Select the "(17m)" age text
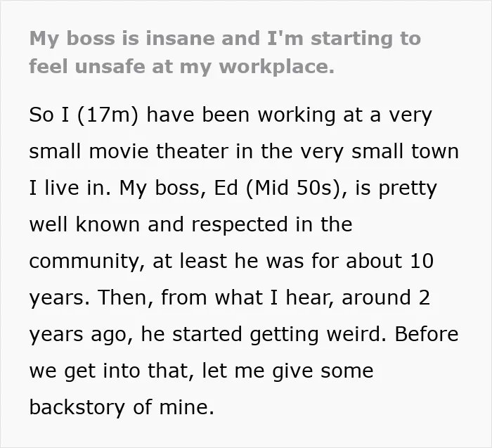This screenshot has width=492, height=448. (107, 115)
